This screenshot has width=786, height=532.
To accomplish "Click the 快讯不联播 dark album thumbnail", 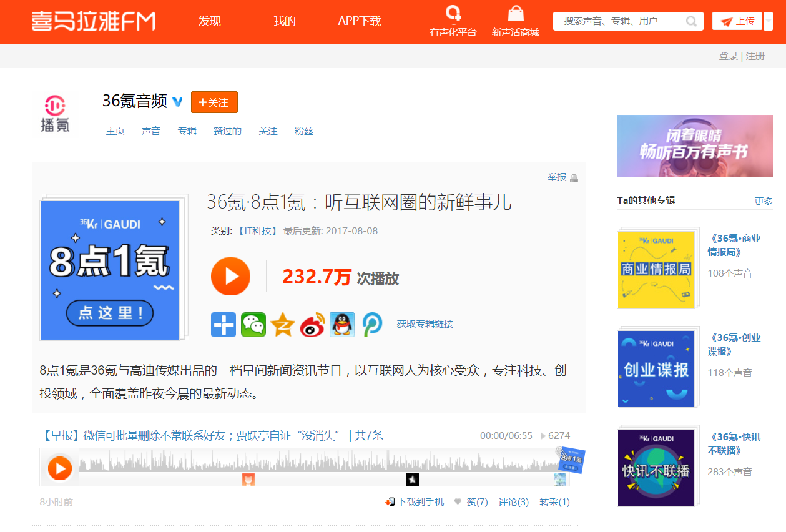I will (x=656, y=468).
